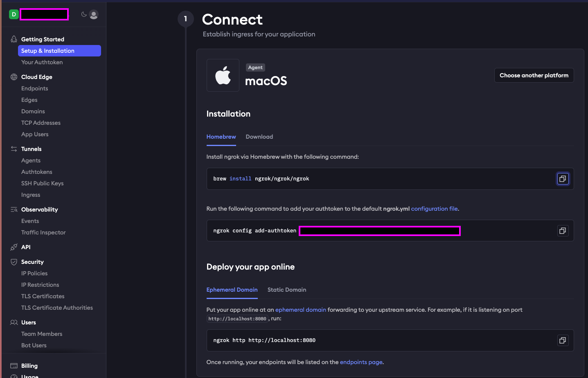This screenshot has height=378, width=588.
Task: Select the Homebrew installation tab
Action: pyautogui.click(x=221, y=137)
